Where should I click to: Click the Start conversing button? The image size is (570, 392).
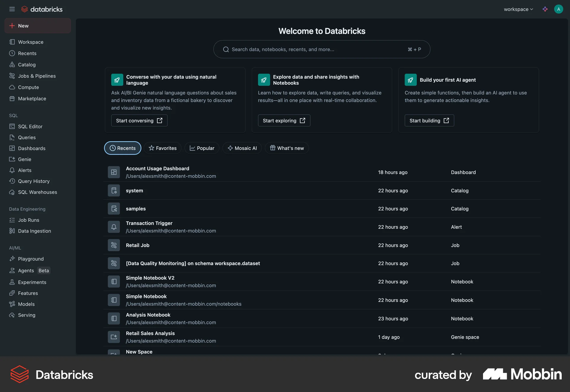139,120
